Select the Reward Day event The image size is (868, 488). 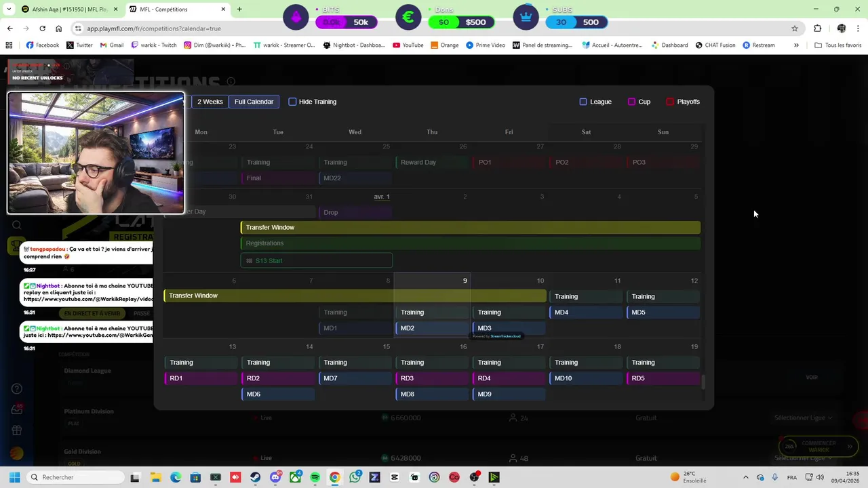pyautogui.click(x=432, y=163)
